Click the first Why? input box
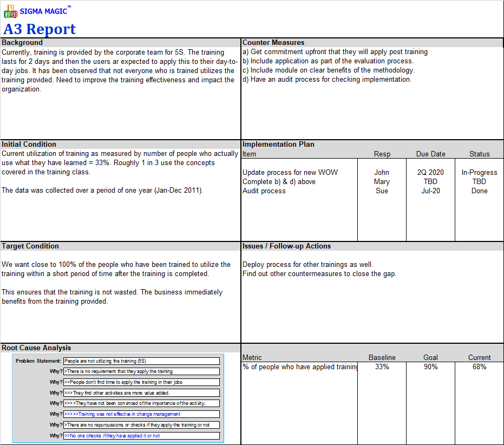 click(x=141, y=371)
